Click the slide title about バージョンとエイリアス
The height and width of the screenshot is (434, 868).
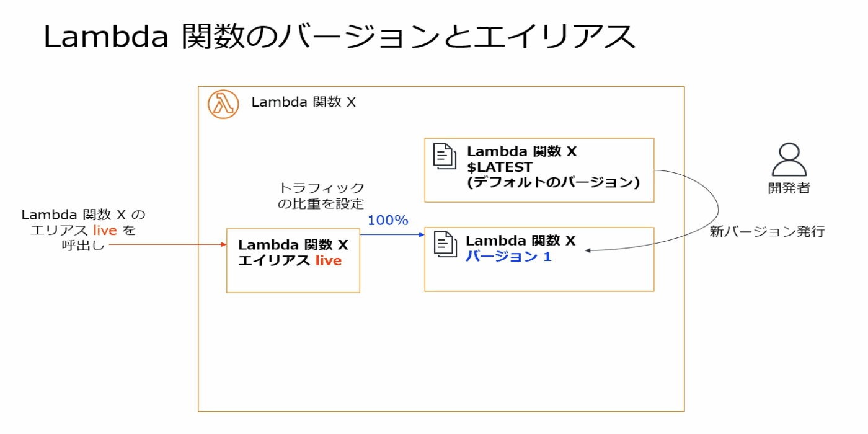(340, 37)
